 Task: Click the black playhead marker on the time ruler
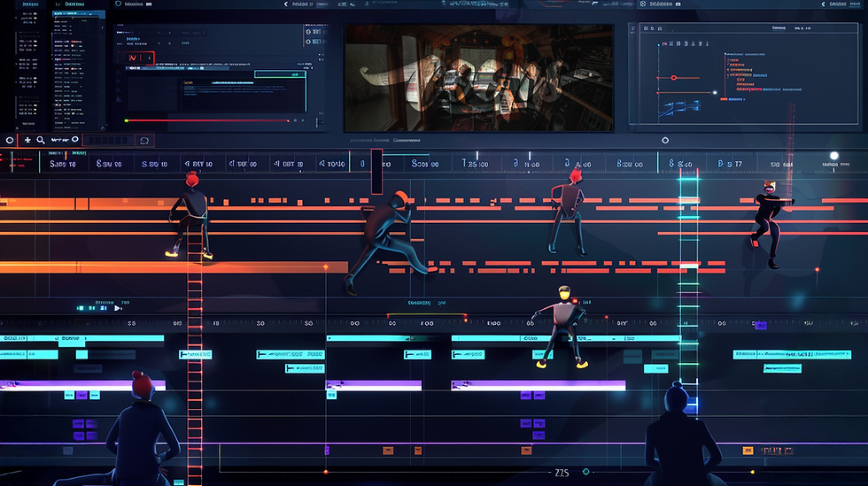pyautogui.click(x=377, y=172)
